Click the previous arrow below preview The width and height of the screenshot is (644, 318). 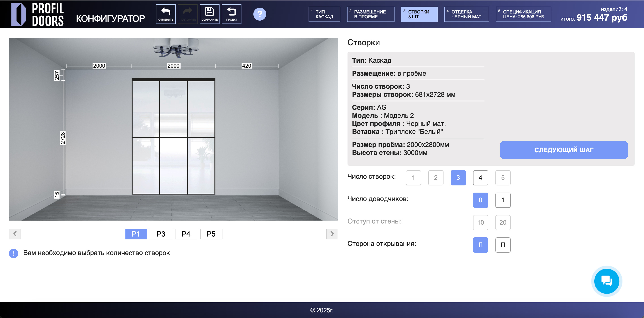coord(15,234)
